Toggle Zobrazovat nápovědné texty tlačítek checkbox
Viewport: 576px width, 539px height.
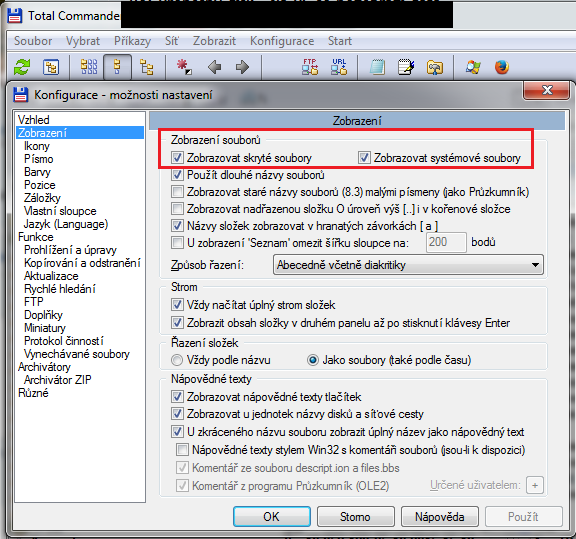coord(177,397)
